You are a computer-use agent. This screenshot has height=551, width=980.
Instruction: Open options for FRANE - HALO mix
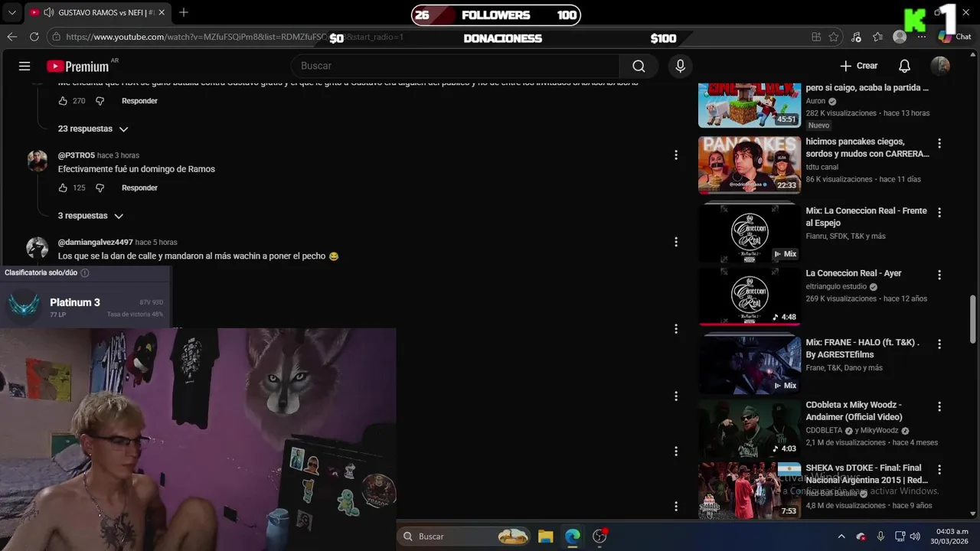(939, 344)
